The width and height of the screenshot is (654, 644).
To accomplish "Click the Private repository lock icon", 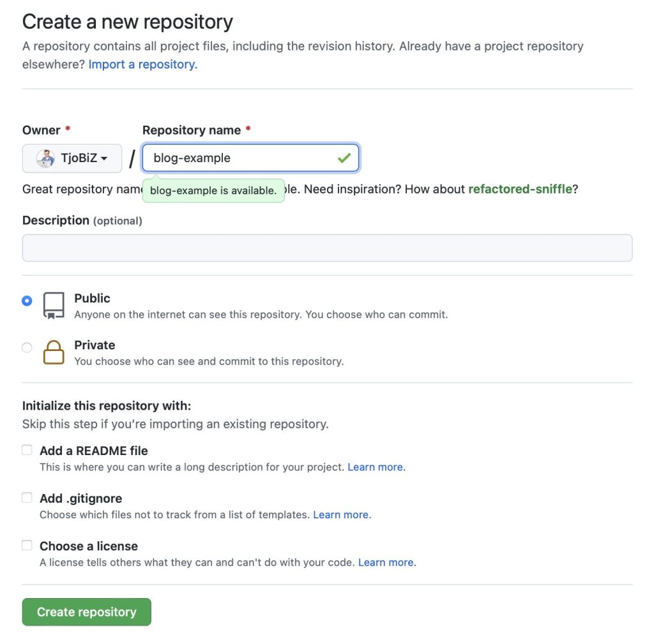I will [54, 352].
